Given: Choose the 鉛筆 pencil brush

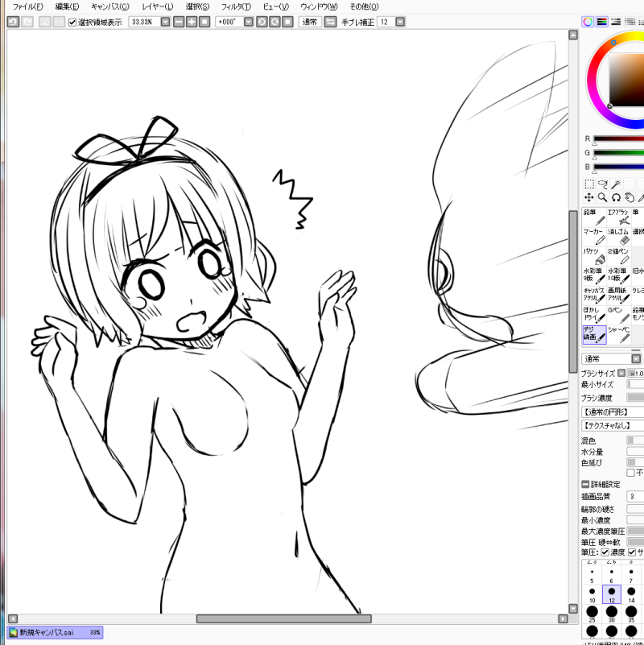Looking at the screenshot, I should point(594,217).
